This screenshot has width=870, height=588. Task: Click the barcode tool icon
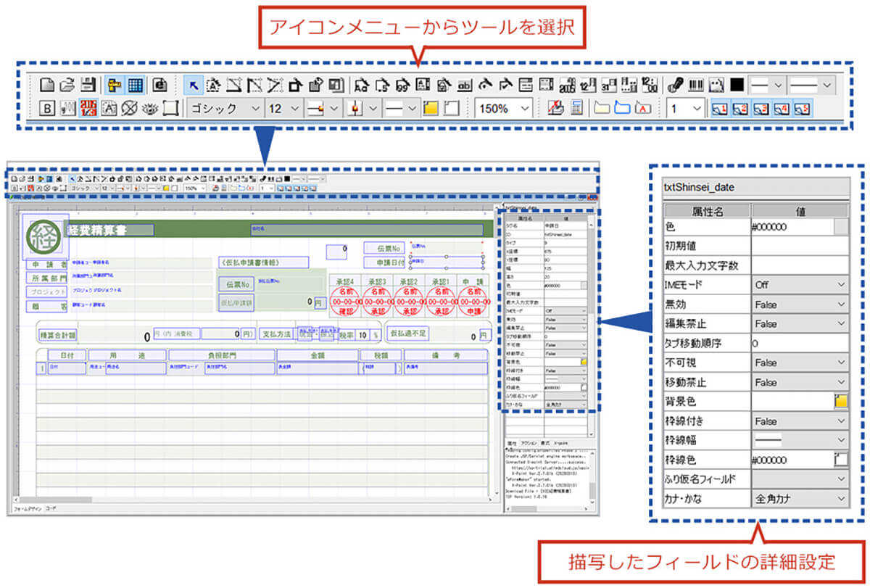[x=695, y=85]
